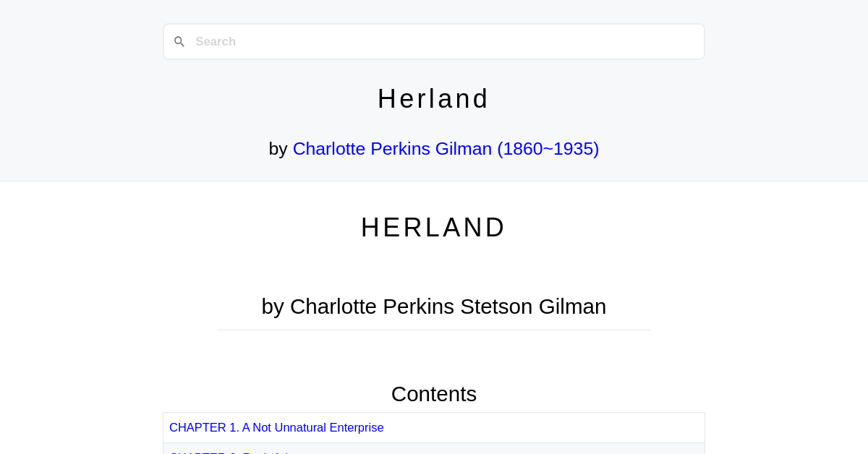The image size is (868, 454).
Task: Select the Chapter 1 row in the contents table
Action: pyautogui.click(x=434, y=427)
